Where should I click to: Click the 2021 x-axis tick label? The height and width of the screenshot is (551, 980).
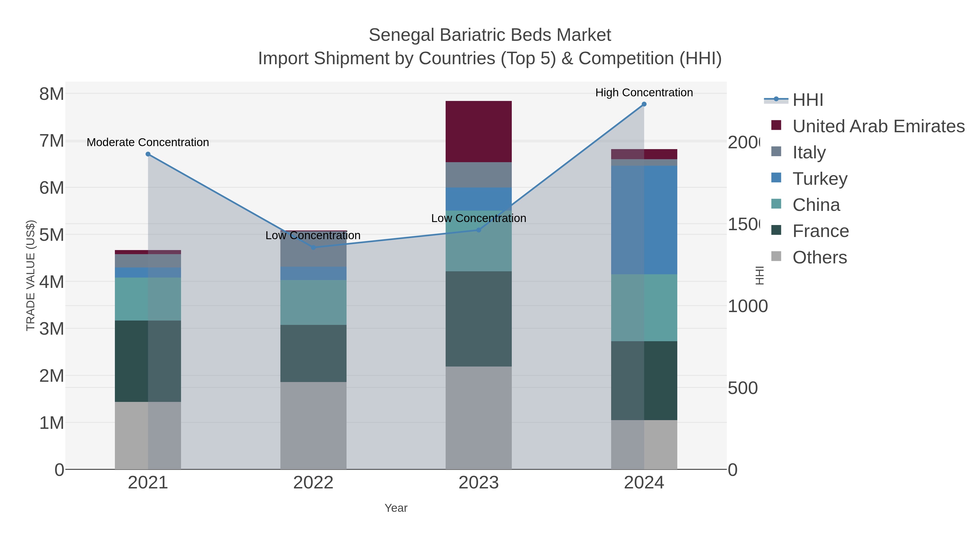point(148,483)
